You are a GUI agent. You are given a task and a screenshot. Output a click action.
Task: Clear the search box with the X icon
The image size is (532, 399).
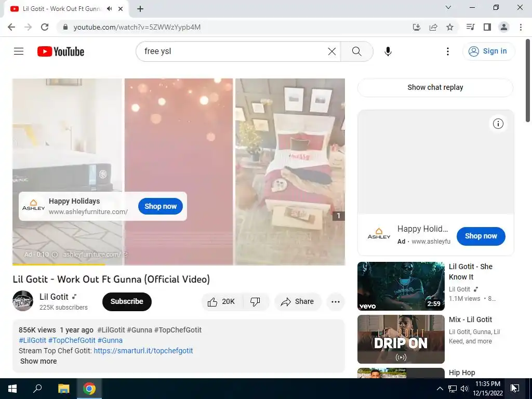point(332,51)
